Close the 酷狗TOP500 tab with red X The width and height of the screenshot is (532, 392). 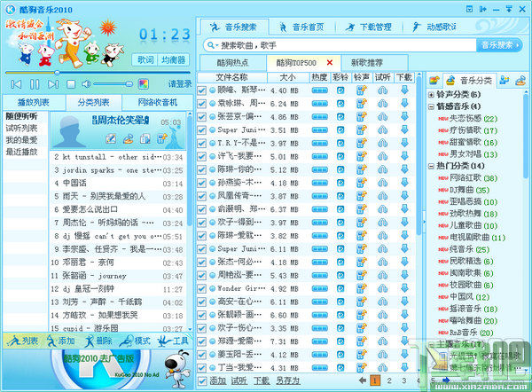coord(330,62)
